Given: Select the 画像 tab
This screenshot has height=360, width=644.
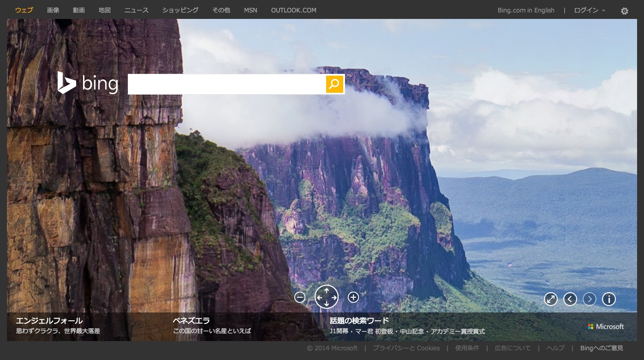Looking at the screenshot, I should [x=53, y=10].
